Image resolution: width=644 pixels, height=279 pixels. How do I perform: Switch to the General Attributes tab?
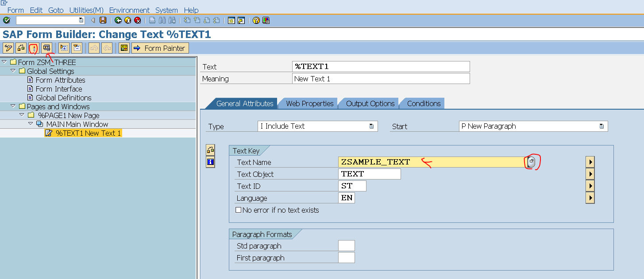pos(245,103)
